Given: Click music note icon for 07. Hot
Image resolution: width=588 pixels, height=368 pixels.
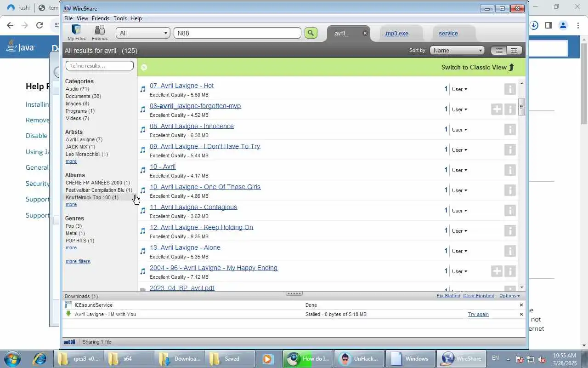Looking at the screenshot, I should [143, 89].
